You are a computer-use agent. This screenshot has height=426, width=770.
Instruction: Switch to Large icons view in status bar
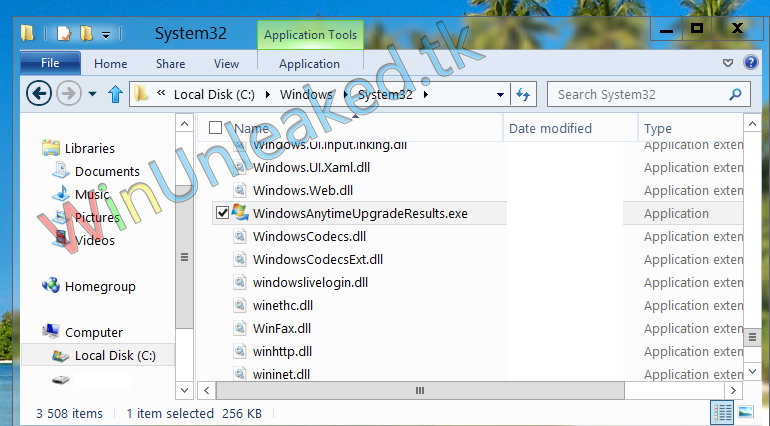pos(745,412)
